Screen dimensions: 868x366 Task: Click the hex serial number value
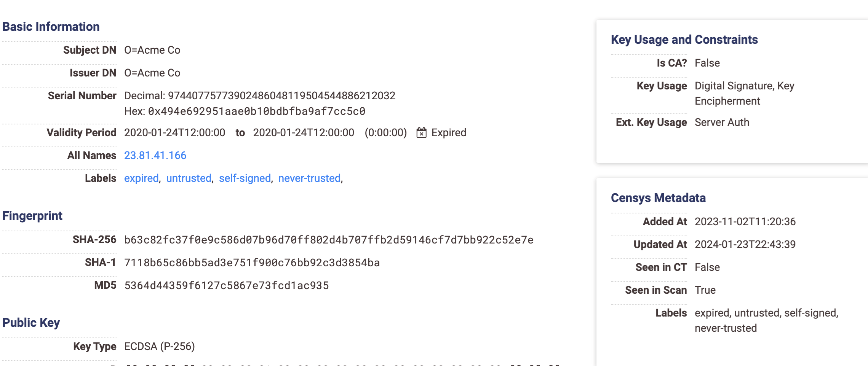tap(256, 111)
